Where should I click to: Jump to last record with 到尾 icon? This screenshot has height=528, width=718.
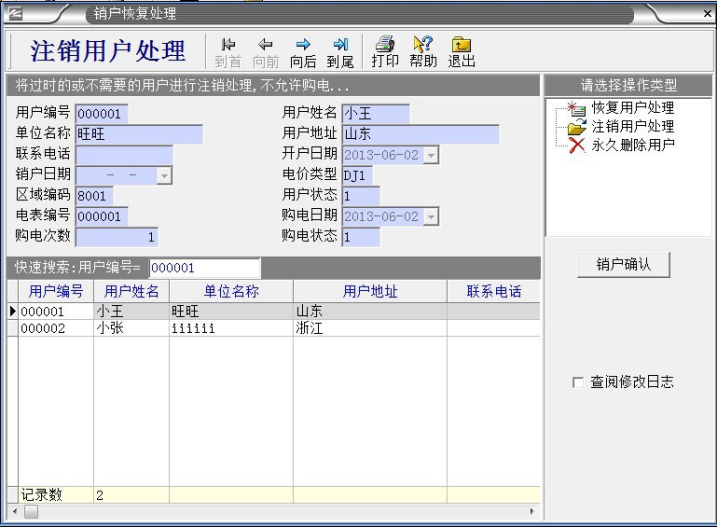[341, 45]
